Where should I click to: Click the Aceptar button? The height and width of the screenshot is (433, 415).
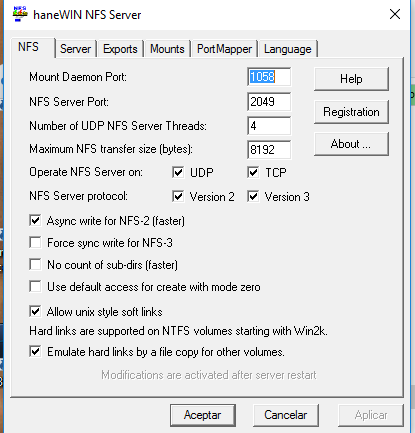tap(203, 415)
